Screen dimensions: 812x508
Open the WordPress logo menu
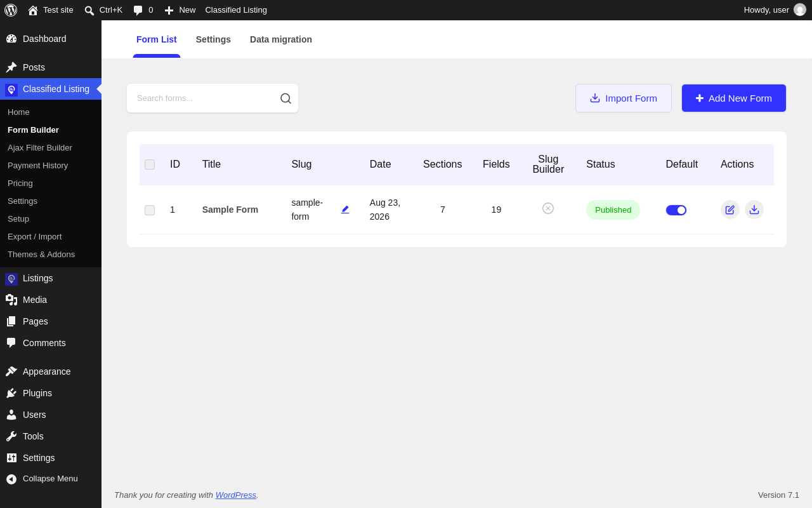pyautogui.click(x=11, y=10)
